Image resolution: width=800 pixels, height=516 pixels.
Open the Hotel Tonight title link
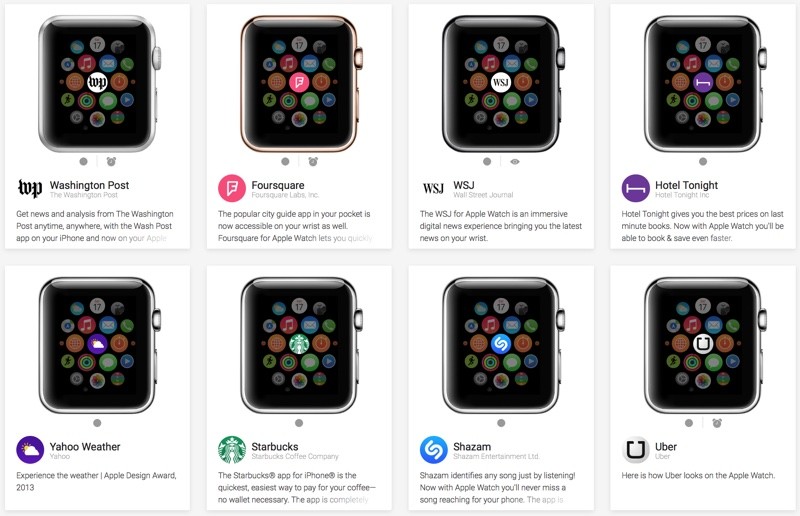tap(686, 185)
